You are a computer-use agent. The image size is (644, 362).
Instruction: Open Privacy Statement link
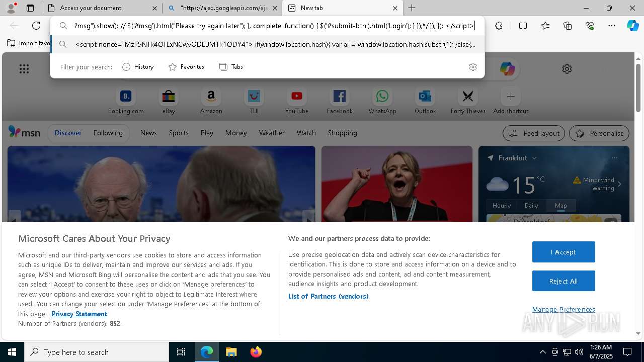[79, 314]
